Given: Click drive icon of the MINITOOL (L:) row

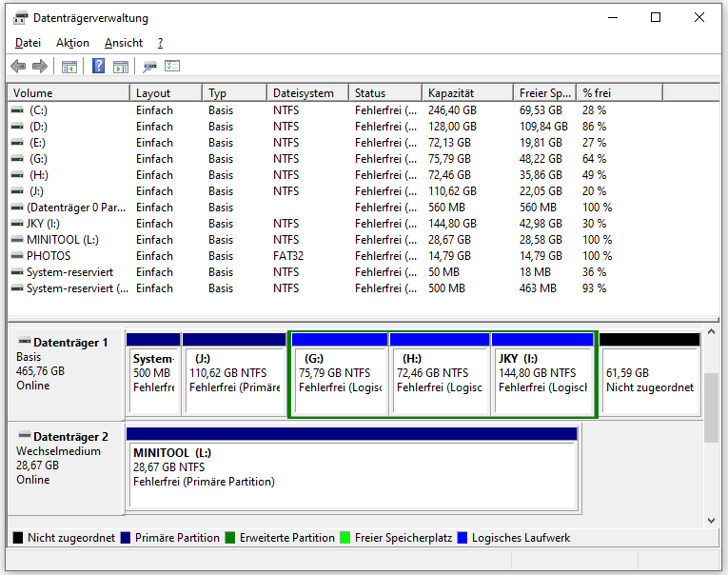Looking at the screenshot, I should 17,240.
